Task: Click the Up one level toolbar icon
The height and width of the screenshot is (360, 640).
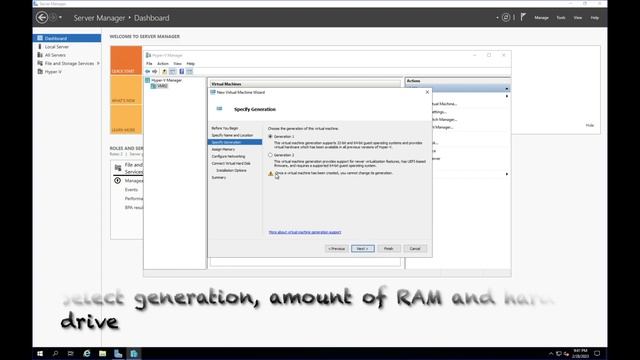Action: tap(164, 71)
